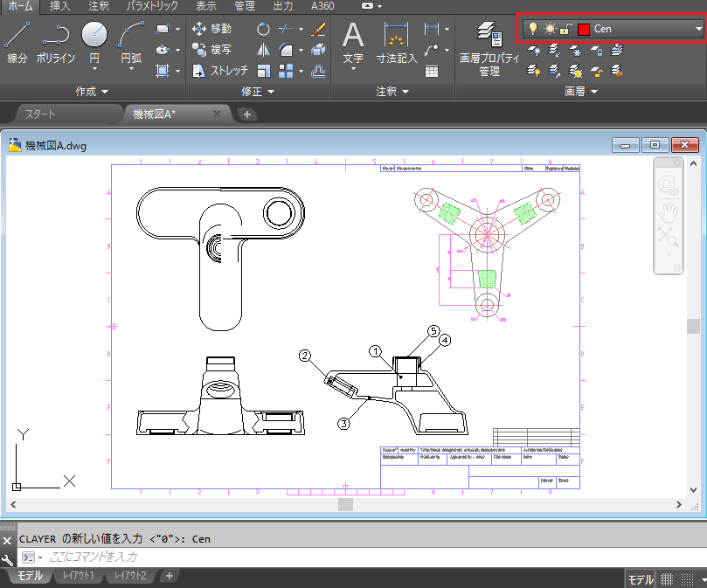
Task: Open the ribbon minimize options dropdown
Action: [379, 6]
